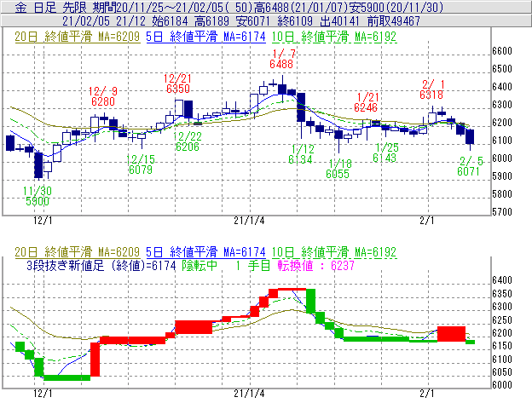Click the 1/7 6488 peak annotation
532x403 pixels.
pos(282,59)
